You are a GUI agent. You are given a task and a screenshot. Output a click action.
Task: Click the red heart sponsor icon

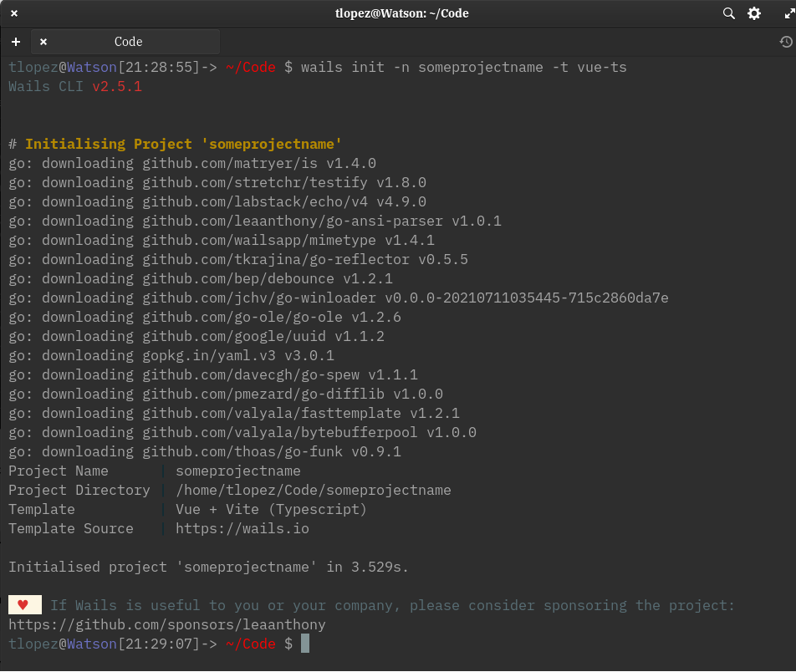click(24, 605)
